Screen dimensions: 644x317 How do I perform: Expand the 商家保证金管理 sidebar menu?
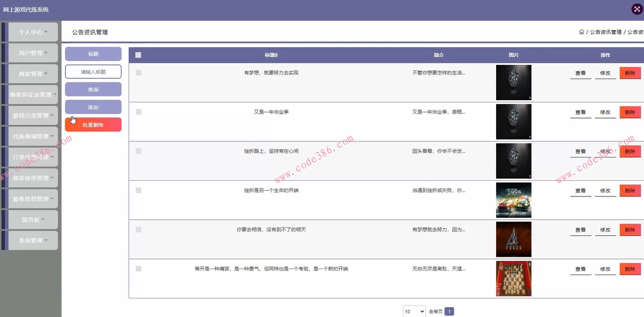(x=33, y=95)
